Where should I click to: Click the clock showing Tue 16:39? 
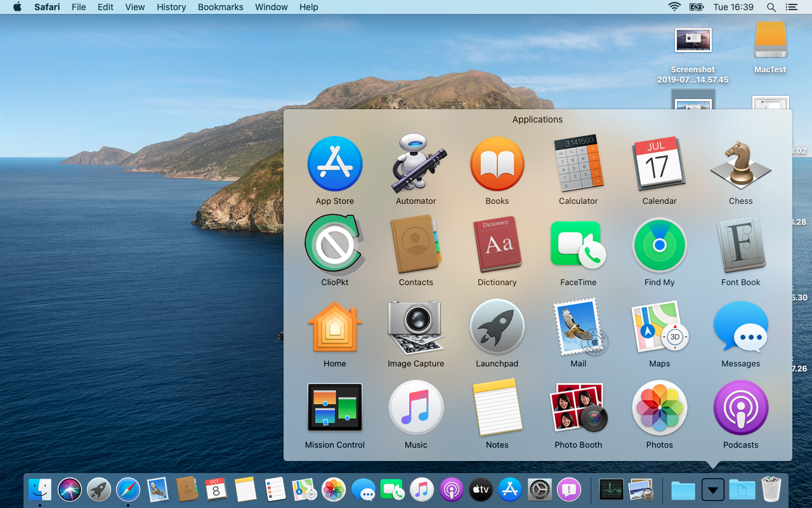coord(733,7)
